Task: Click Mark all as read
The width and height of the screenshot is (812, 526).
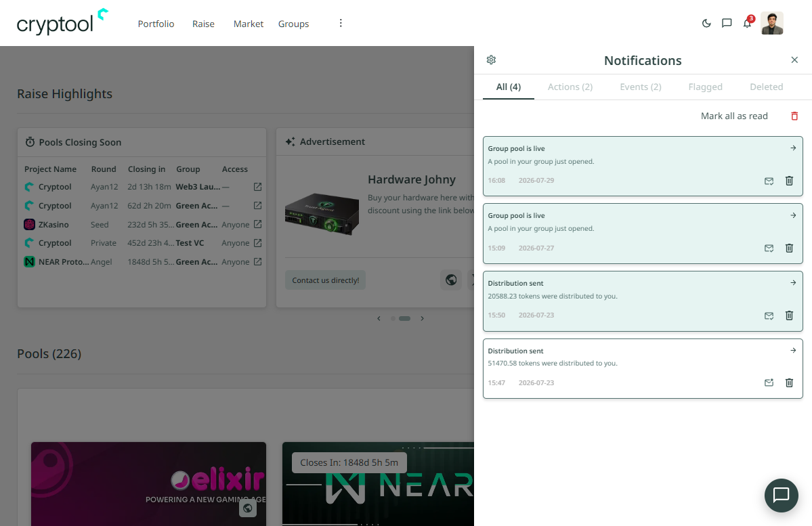Action: coord(734,116)
